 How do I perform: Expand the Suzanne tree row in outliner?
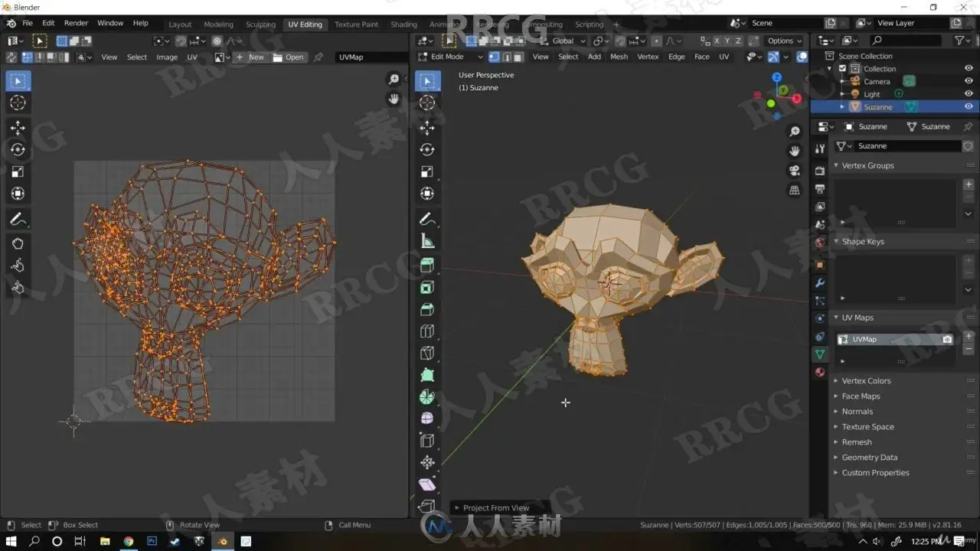[842, 107]
